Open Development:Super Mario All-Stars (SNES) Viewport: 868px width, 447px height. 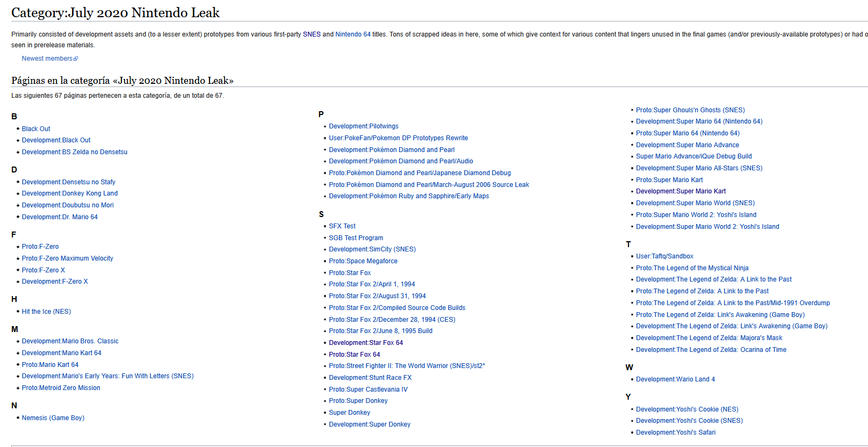tap(699, 168)
